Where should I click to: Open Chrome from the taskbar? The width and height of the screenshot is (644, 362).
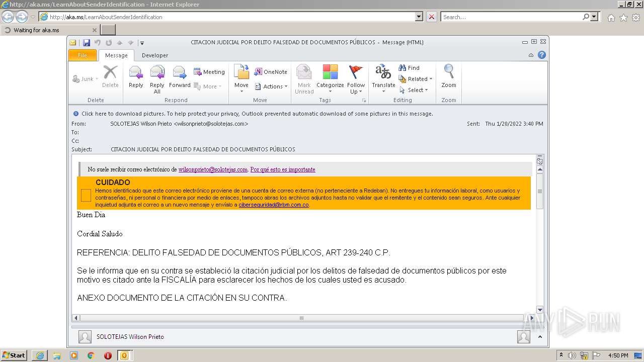tap(91, 355)
